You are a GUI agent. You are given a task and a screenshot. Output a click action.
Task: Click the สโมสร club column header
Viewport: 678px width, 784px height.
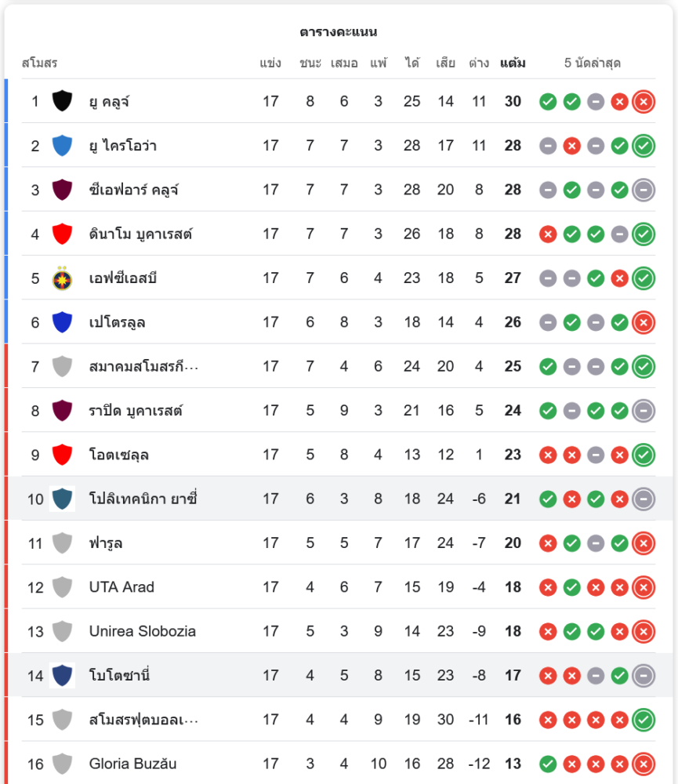click(x=39, y=64)
